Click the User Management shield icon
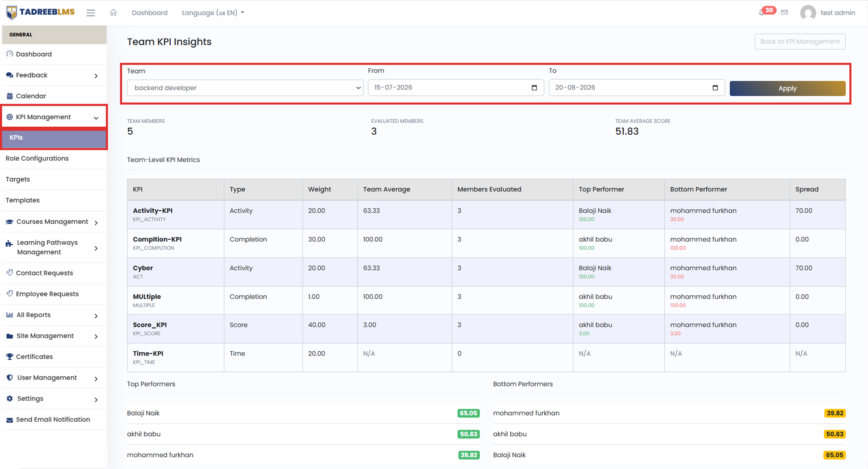The height and width of the screenshot is (469, 868). (x=10, y=378)
